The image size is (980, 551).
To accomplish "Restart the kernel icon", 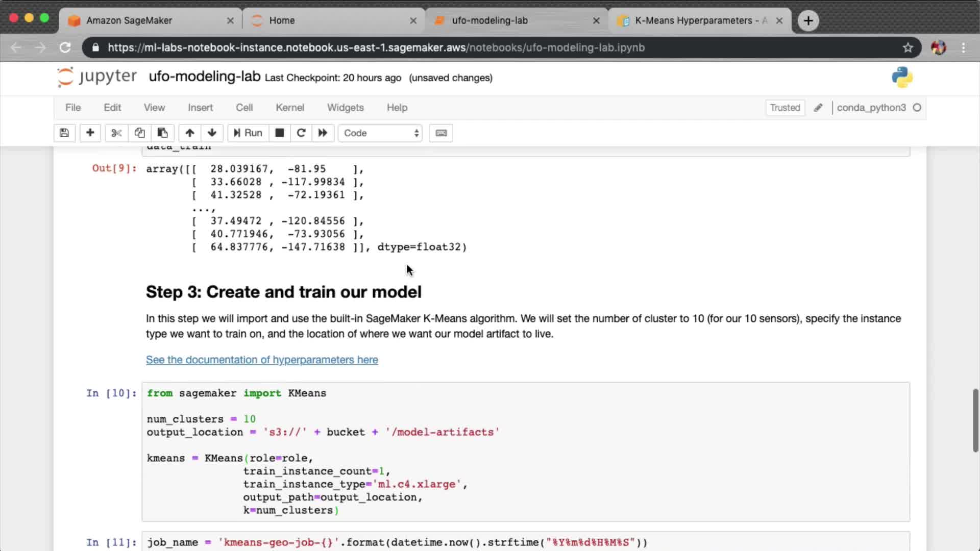I will click(301, 133).
